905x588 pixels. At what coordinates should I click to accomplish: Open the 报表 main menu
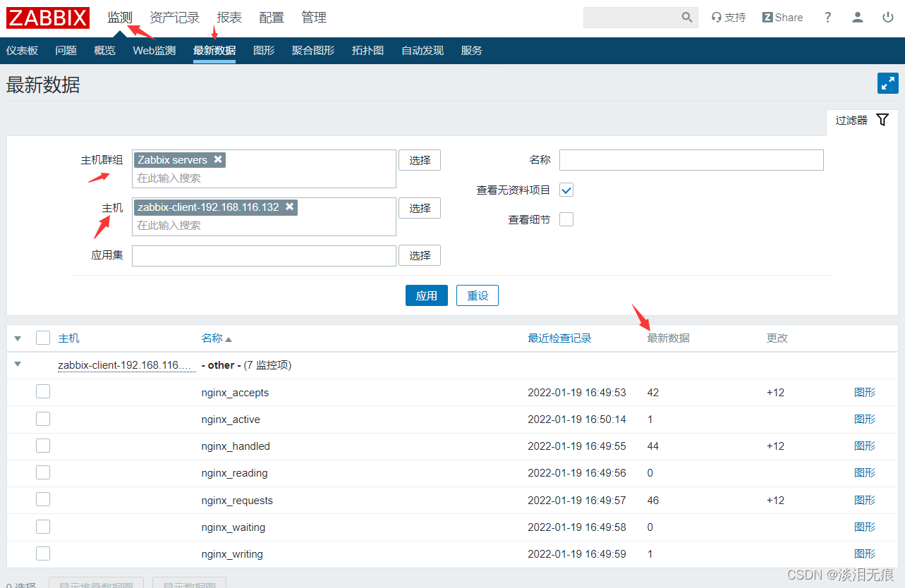click(229, 18)
